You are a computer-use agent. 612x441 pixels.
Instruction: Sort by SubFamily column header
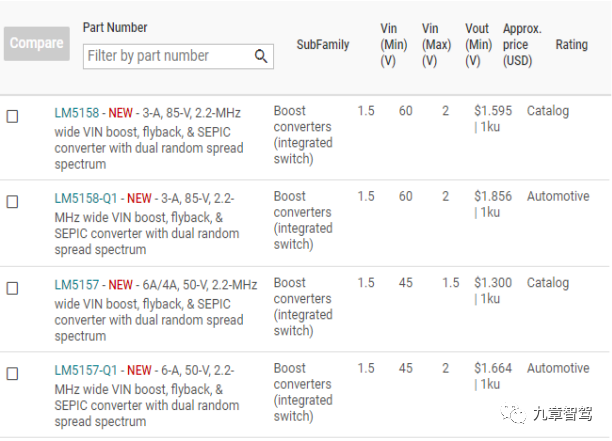pos(323,44)
